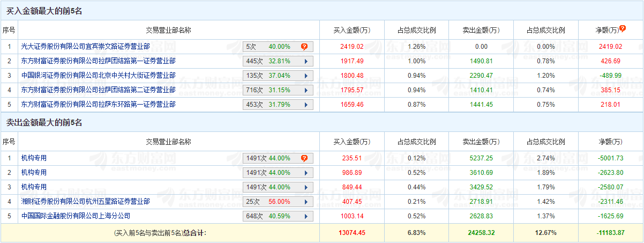
Task: Click the question mark icon beside 5次 40.00%
Action: click(304, 47)
